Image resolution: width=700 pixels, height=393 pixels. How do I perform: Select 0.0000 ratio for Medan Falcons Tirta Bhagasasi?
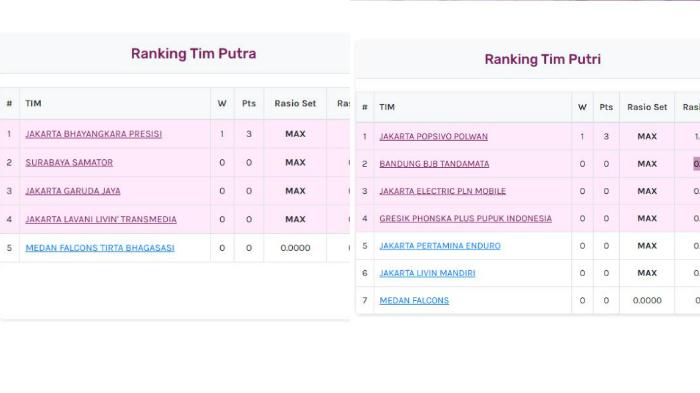pos(295,248)
